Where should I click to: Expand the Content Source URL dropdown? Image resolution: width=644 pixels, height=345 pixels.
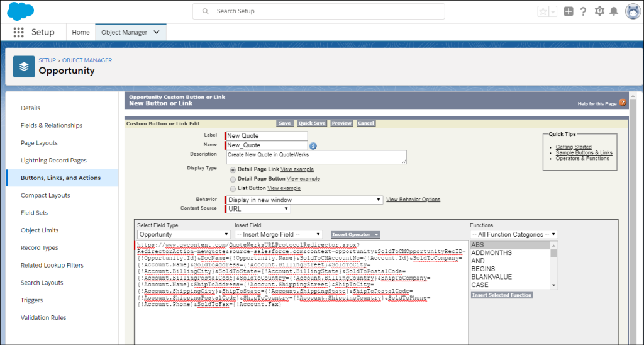(258, 208)
